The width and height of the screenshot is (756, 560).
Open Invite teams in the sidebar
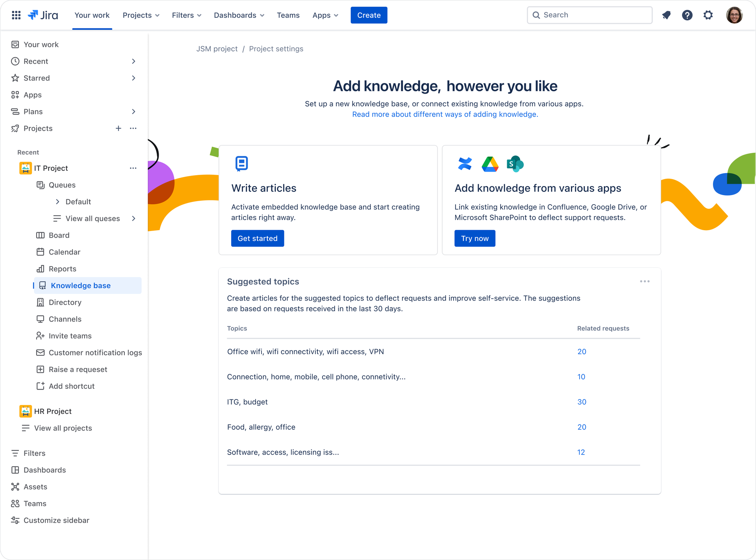[x=64, y=336]
